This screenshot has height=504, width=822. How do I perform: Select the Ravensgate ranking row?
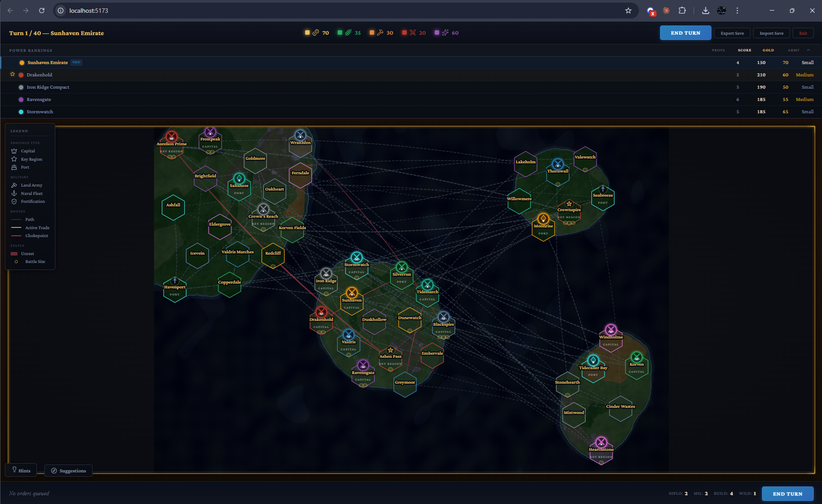click(x=411, y=99)
